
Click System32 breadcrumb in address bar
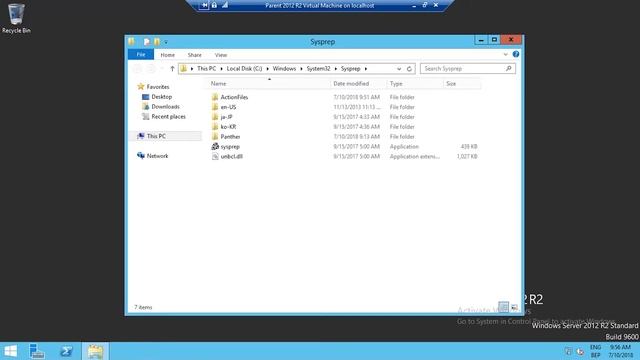[x=318, y=69]
